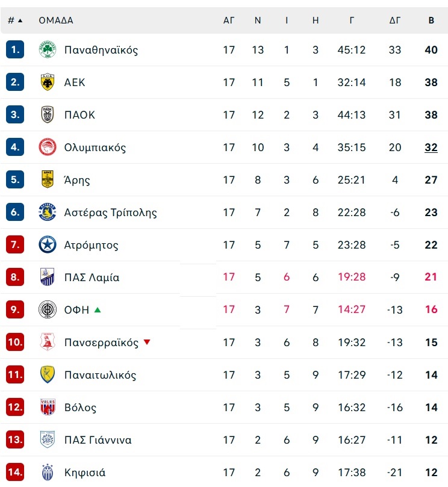Click the Παναιτωλικός yellow shield logo
The height and width of the screenshot is (487, 448).
pyautogui.click(x=47, y=374)
